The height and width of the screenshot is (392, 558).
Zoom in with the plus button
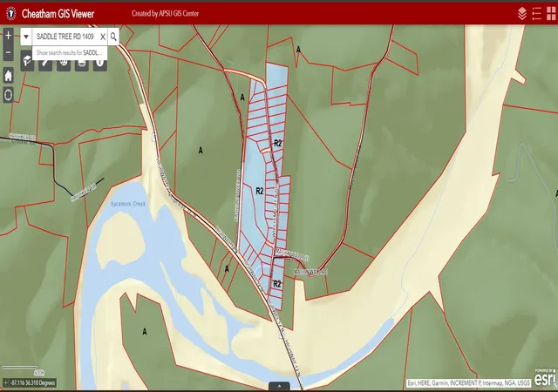[x=8, y=36]
